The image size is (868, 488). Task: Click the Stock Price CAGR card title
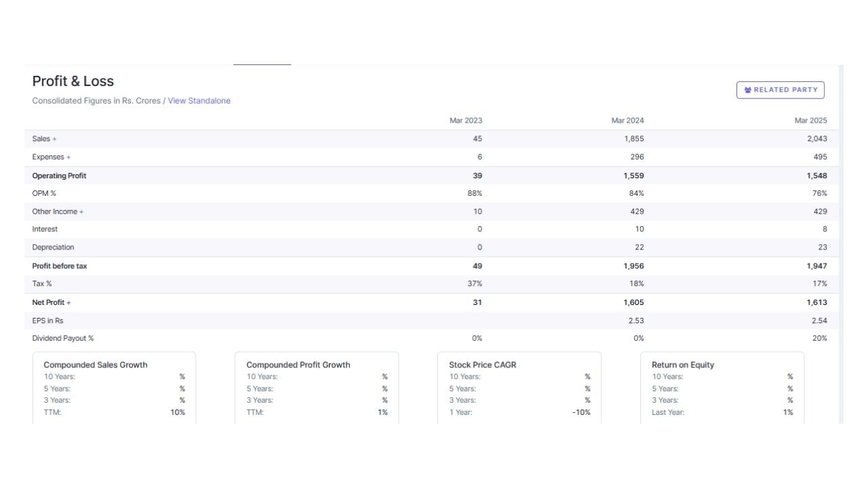[482, 365]
